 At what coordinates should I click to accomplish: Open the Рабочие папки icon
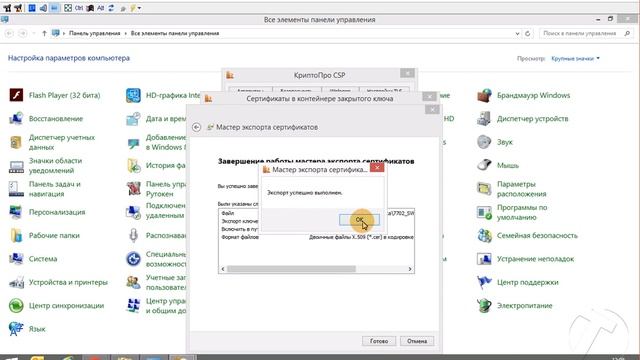pos(16,236)
